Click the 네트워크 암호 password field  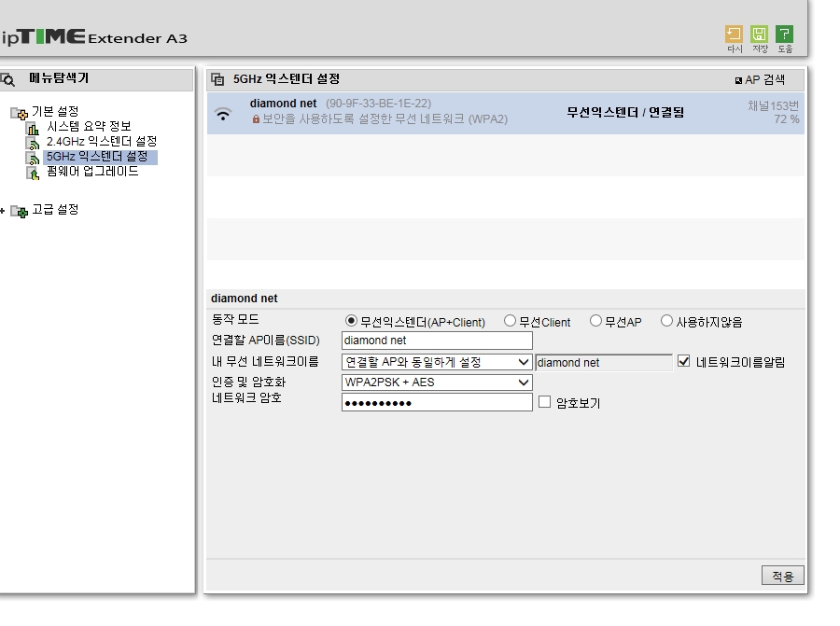click(437, 403)
